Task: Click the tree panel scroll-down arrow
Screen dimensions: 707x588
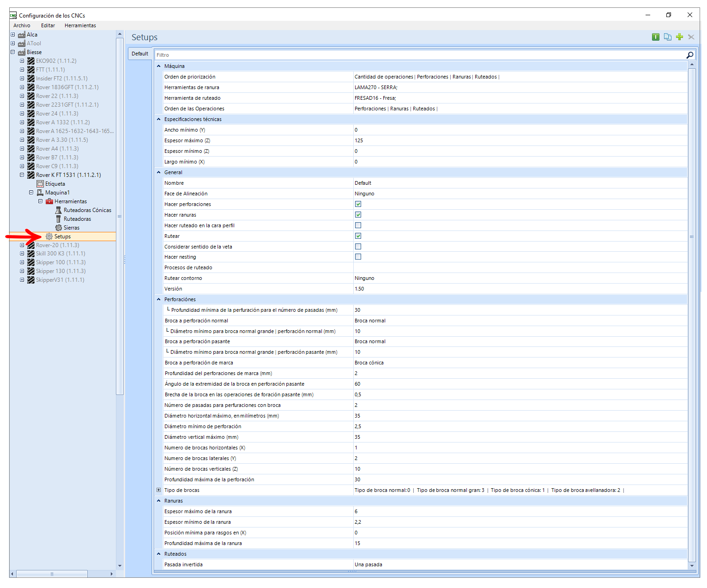Action: click(120, 566)
